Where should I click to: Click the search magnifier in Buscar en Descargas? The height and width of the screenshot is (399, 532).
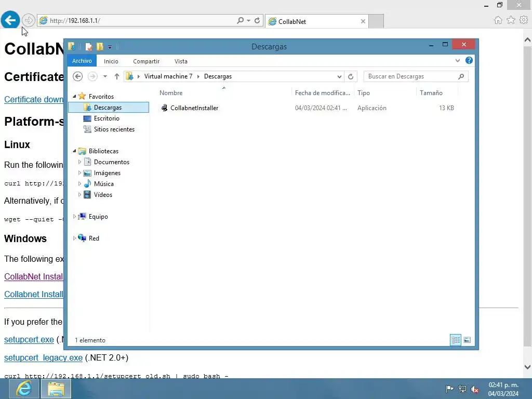coord(461,76)
